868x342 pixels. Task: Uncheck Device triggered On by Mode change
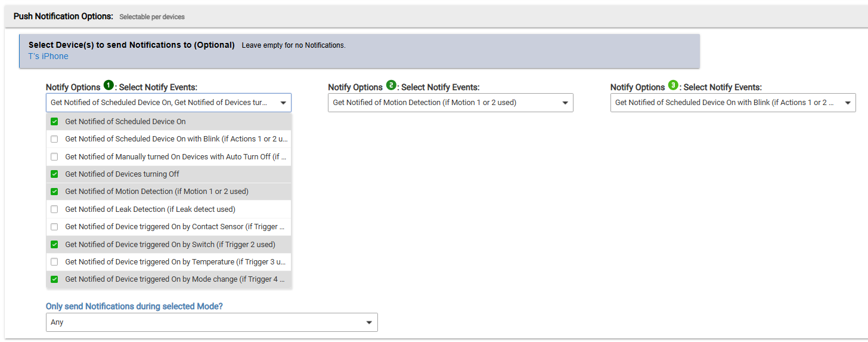(x=55, y=279)
